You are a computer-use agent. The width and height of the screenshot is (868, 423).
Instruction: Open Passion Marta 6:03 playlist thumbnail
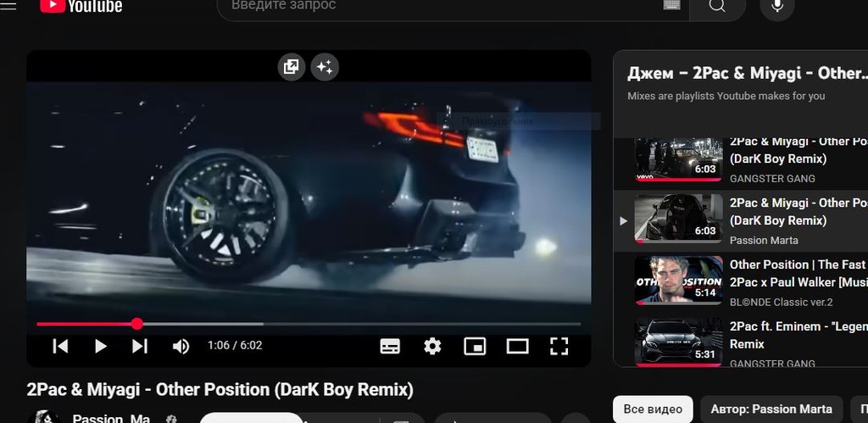tap(678, 219)
